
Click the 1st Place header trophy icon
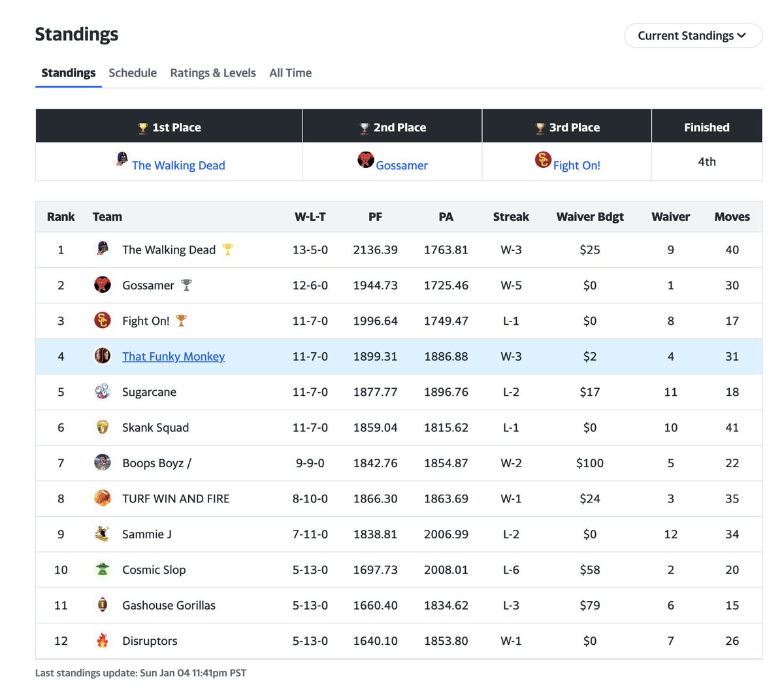143,128
